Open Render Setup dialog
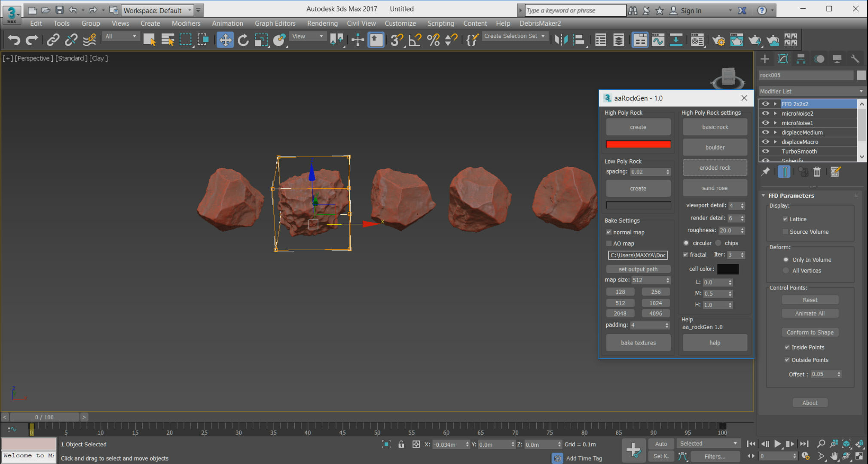This screenshot has width=868, height=464. click(x=718, y=40)
